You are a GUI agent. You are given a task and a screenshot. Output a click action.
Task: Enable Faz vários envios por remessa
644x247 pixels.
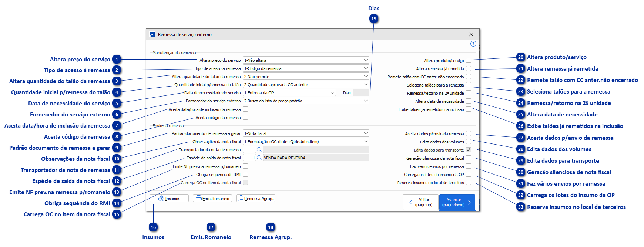pos(469,166)
